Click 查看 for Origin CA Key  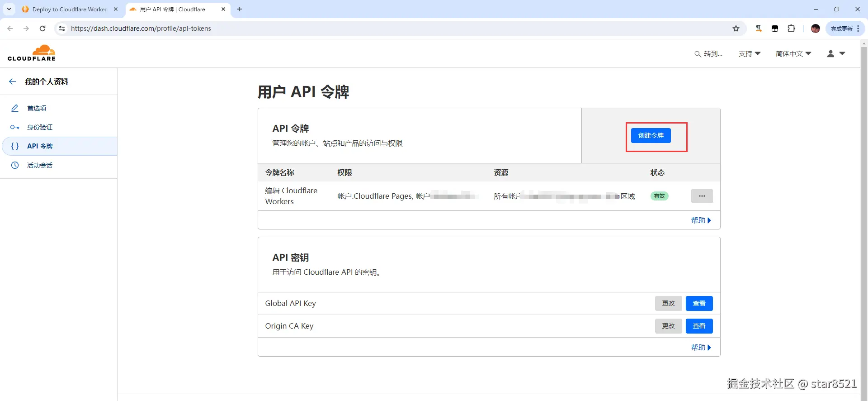(x=699, y=326)
